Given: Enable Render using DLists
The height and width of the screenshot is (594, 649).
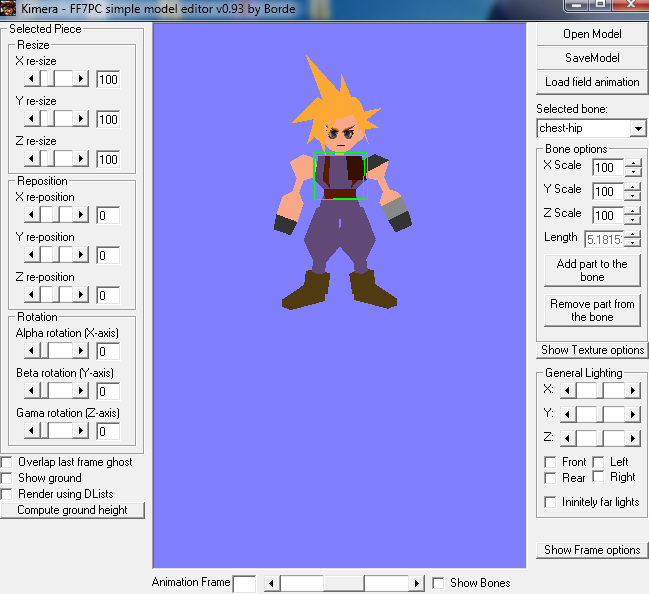Looking at the screenshot, I should [x=6, y=494].
